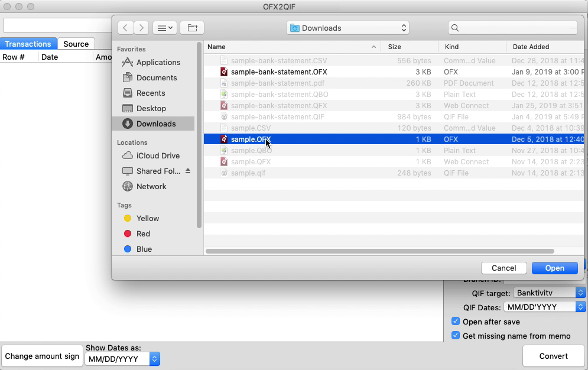
Task: Switch to Source tab in OFX2QIF
Action: pyautogui.click(x=76, y=44)
